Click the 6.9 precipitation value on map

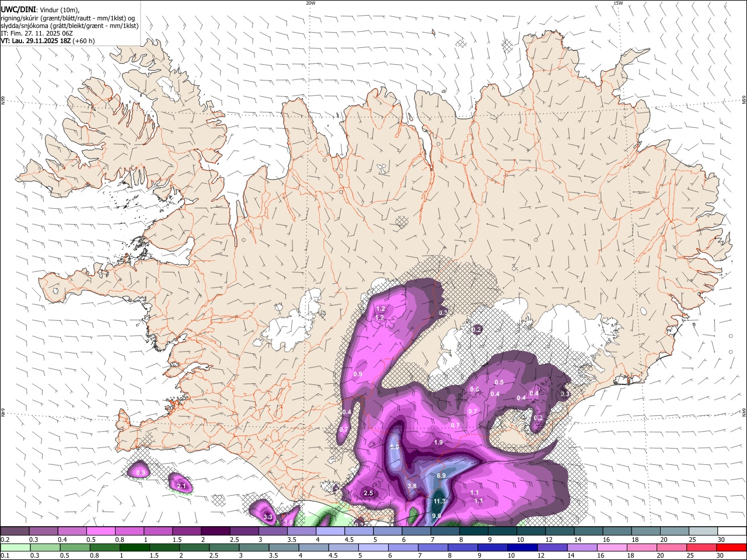coord(441,476)
